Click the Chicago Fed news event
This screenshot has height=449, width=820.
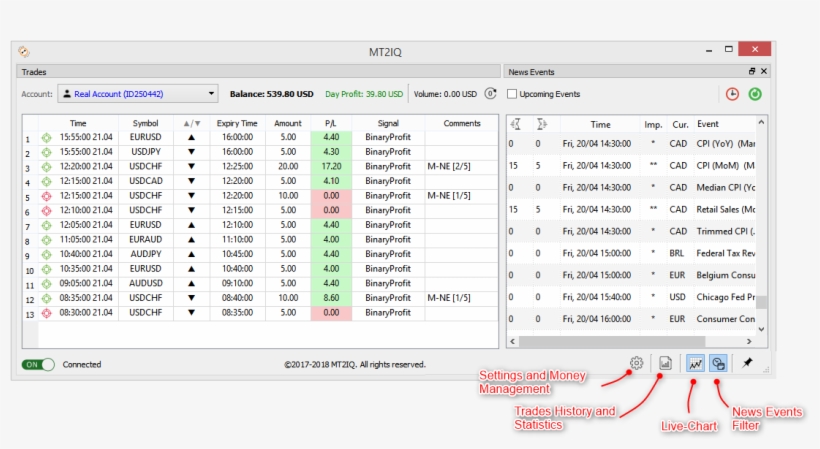click(725, 297)
